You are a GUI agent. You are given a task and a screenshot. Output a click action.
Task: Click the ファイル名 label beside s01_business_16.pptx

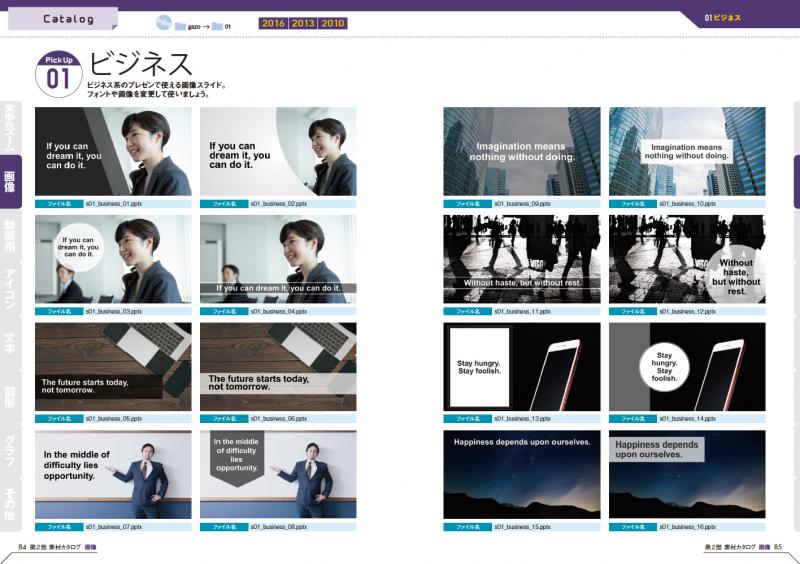pyautogui.click(x=633, y=527)
